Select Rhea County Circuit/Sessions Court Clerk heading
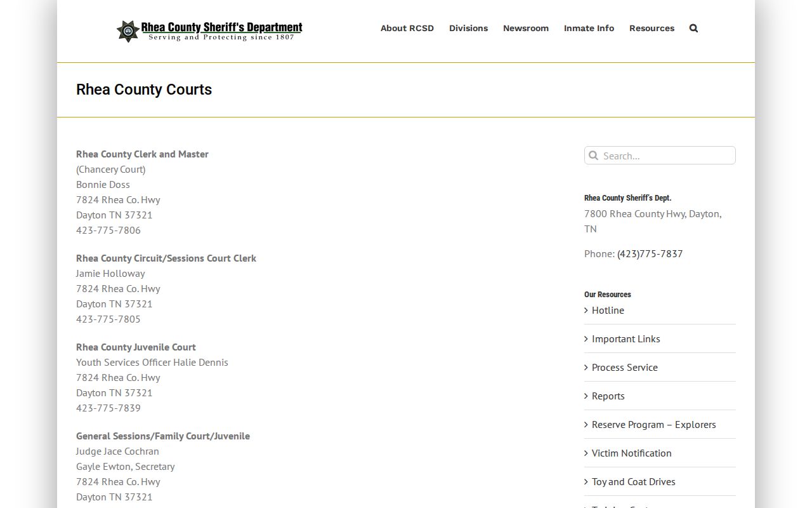This screenshot has width=812, height=508. pyautogui.click(x=166, y=258)
